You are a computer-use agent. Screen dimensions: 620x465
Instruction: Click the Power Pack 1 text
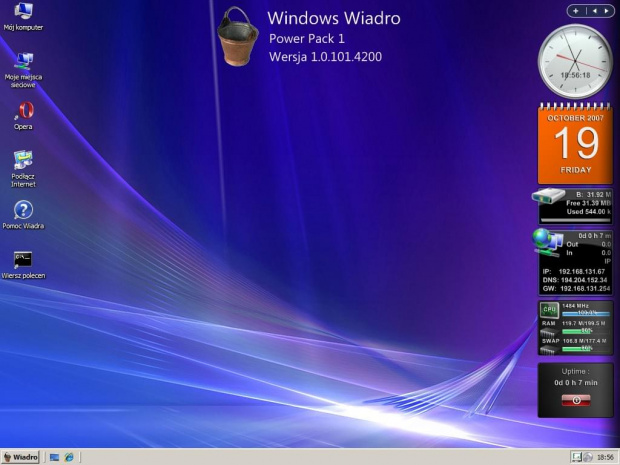[x=307, y=38]
